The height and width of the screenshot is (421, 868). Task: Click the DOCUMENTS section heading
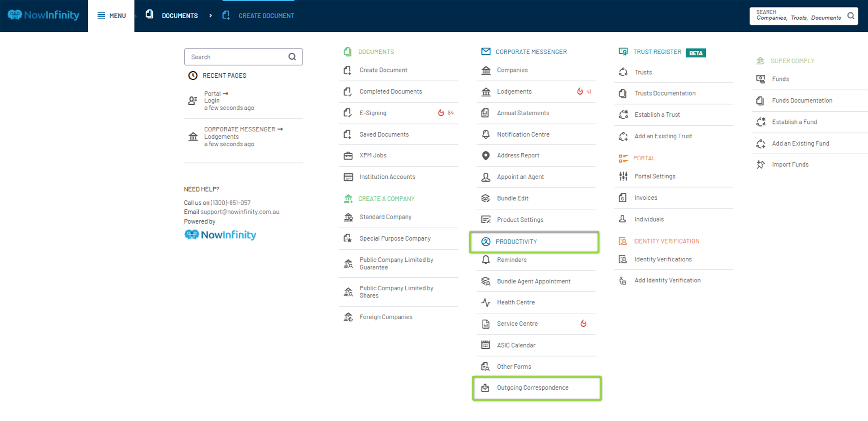pos(376,52)
